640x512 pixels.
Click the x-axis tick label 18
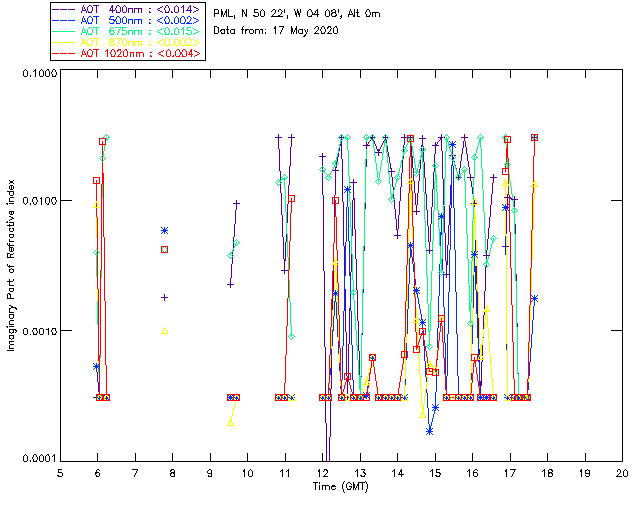[547, 473]
